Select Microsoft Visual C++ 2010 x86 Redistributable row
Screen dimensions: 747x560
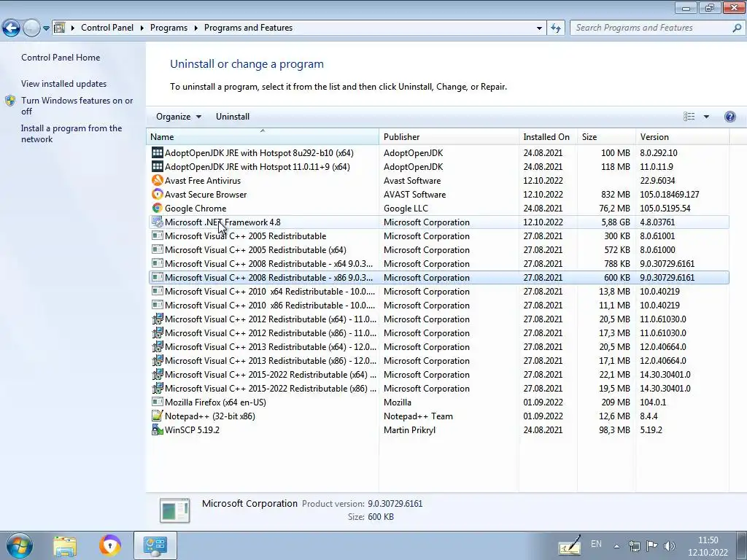438,306
